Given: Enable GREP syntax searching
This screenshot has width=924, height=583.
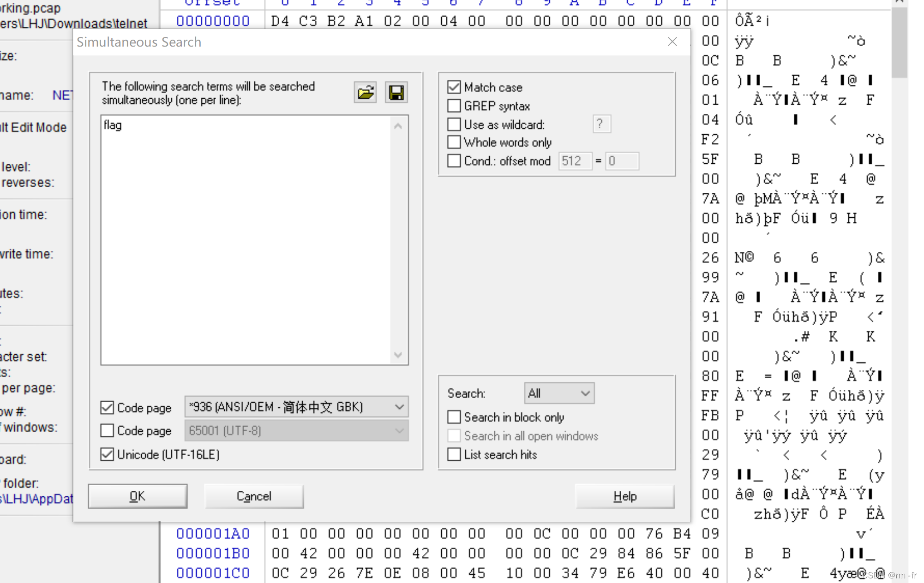Looking at the screenshot, I should coord(454,105).
